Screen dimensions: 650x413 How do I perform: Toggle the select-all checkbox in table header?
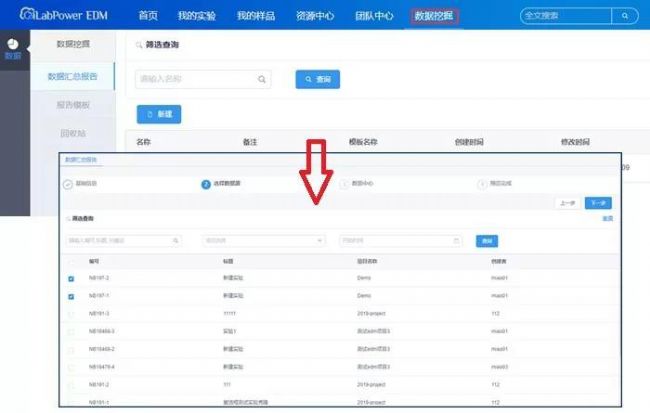[70, 261]
